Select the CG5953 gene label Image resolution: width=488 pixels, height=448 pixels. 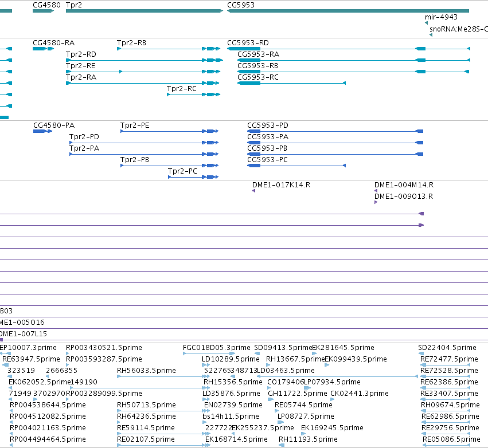coord(241,5)
